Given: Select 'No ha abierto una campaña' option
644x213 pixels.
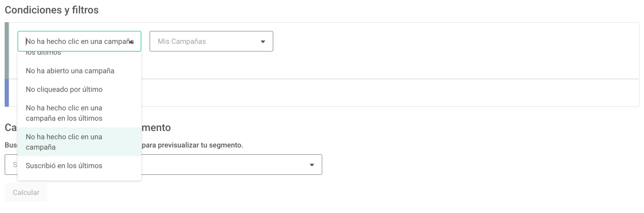Looking at the screenshot, I should (x=70, y=71).
